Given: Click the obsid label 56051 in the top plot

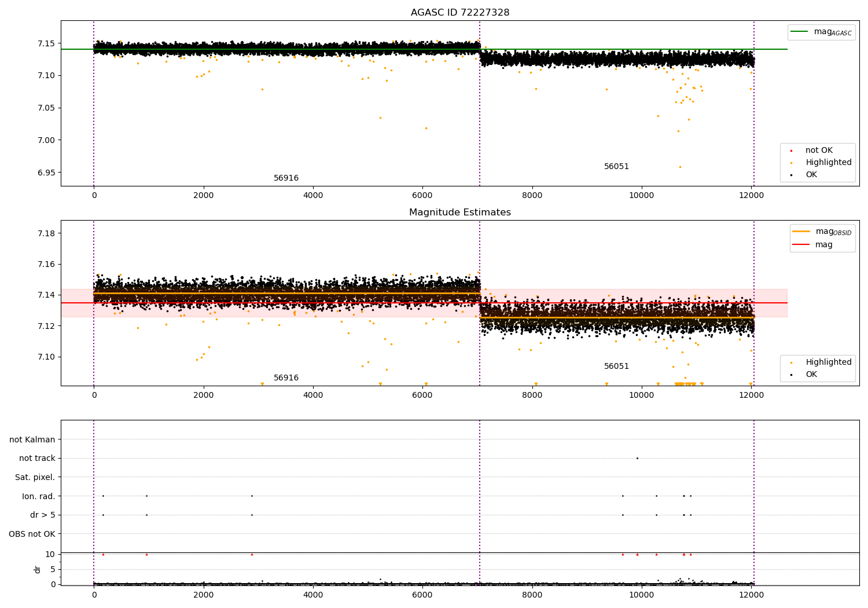Looking at the screenshot, I should tap(617, 167).
